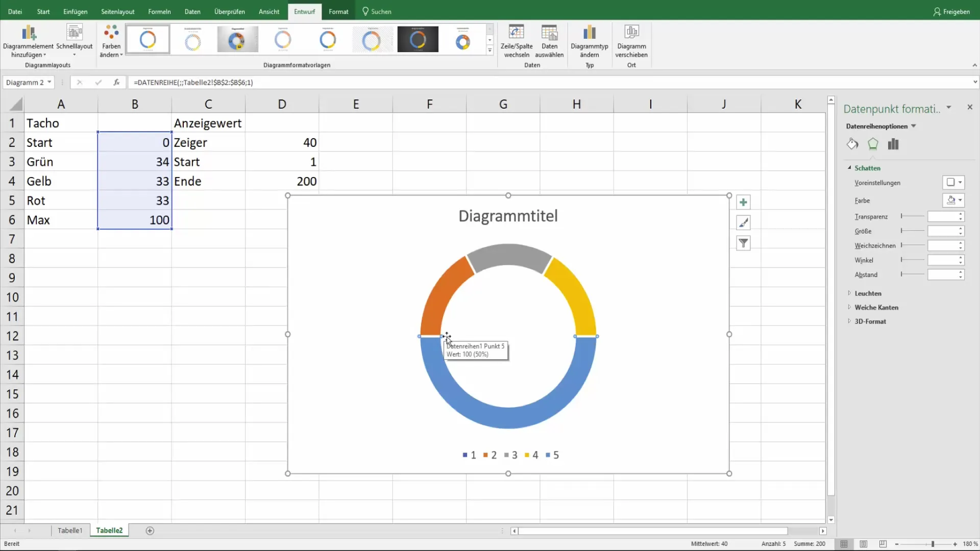Screen dimensions: 980x551
Task: Click the Suchen lightbulb search box
Action: tap(377, 11)
